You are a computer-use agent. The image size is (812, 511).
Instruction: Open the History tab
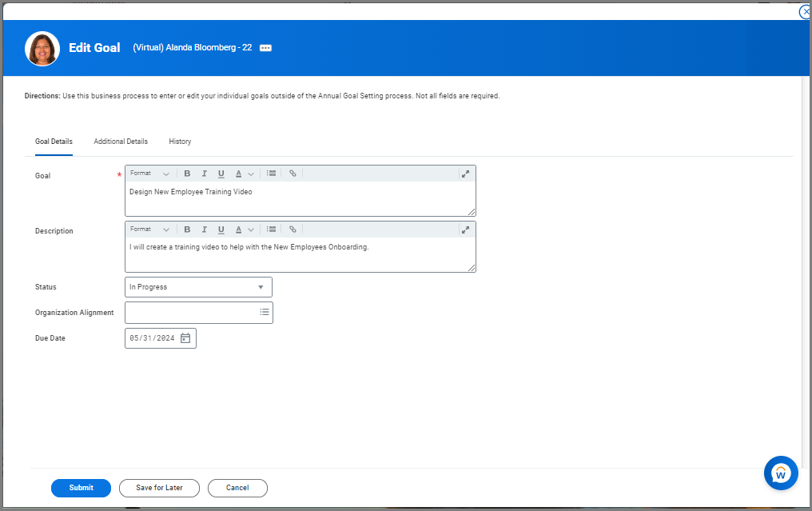(x=180, y=142)
